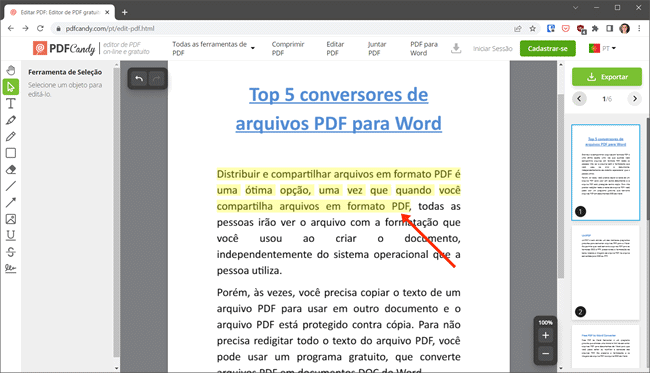The image size is (650, 373).
Task: Open the Chrome three-dot menu
Action: coord(639,29)
